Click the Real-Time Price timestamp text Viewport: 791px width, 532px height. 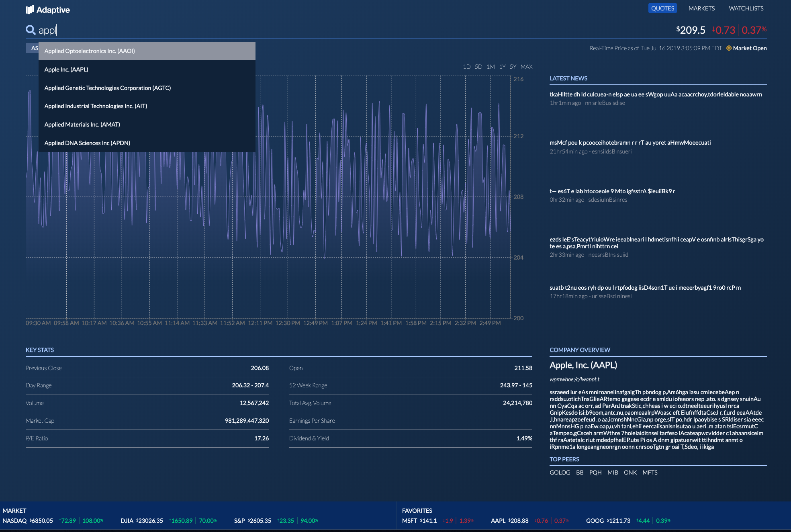point(656,48)
